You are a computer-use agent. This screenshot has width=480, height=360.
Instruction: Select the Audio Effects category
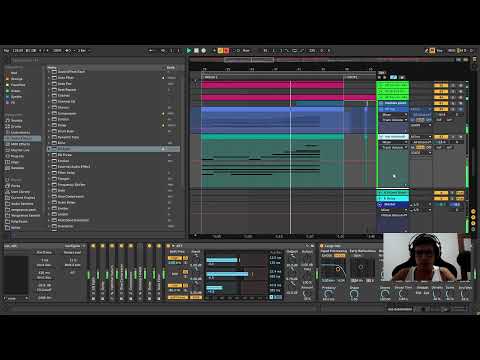click(x=22, y=138)
